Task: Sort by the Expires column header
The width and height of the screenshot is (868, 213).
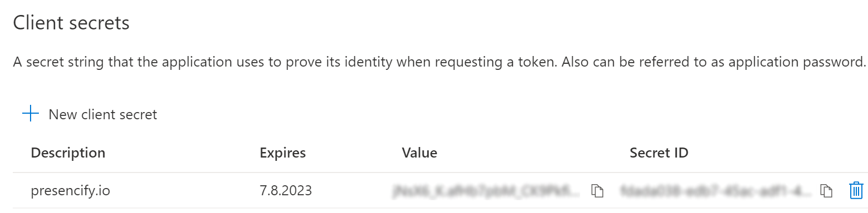Action: (282, 153)
